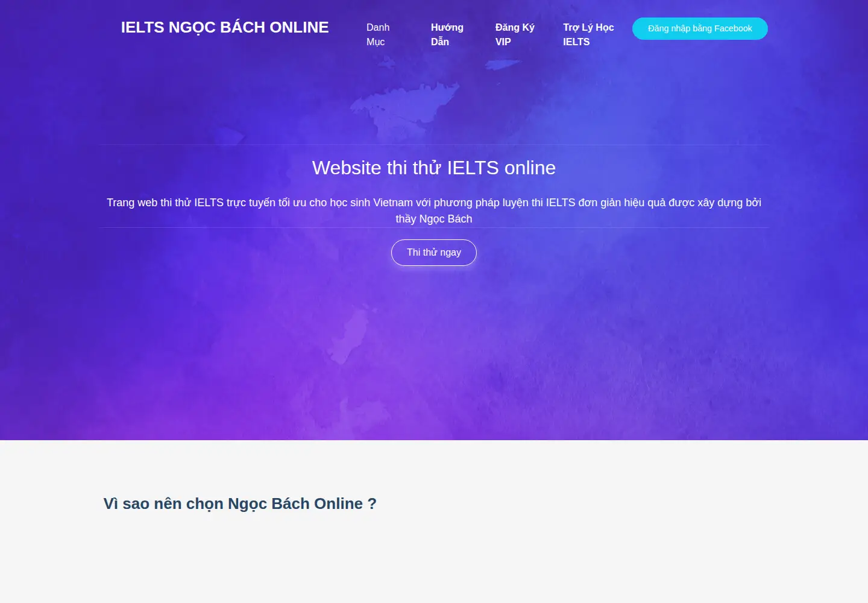
Task: Click the Thi thử ngay button
Action: pos(434,253)
